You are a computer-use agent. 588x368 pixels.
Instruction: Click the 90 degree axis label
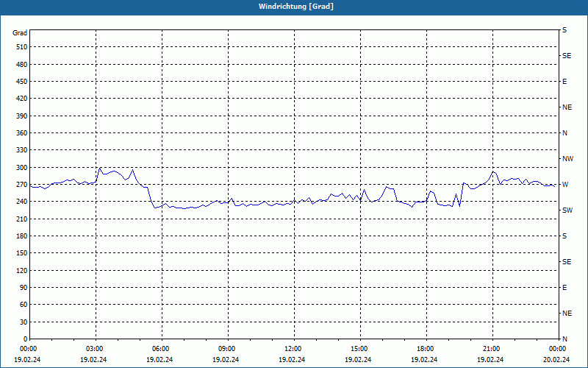[24, 287]
